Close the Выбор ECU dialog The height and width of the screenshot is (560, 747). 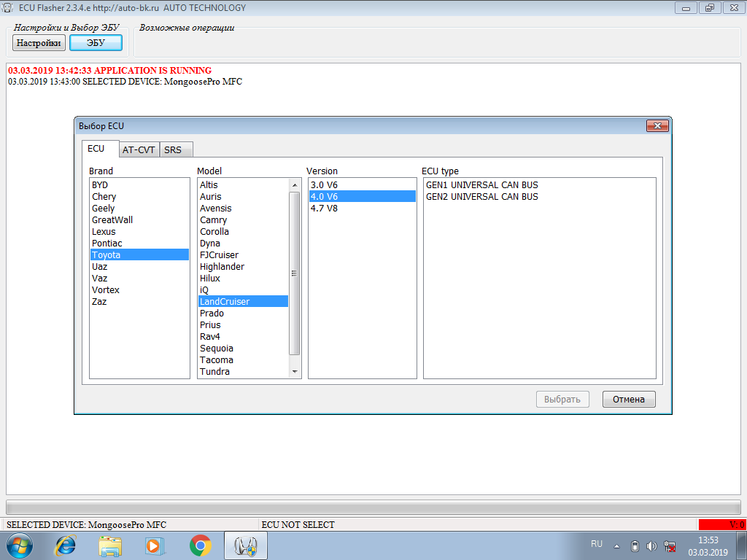click(x=657, y=125)
